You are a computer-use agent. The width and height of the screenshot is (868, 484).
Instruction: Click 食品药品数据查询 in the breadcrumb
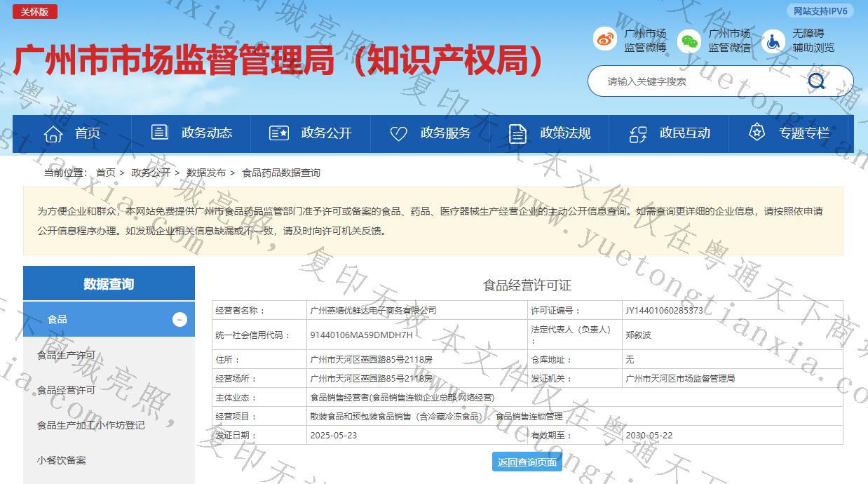(x=281, y=173)
